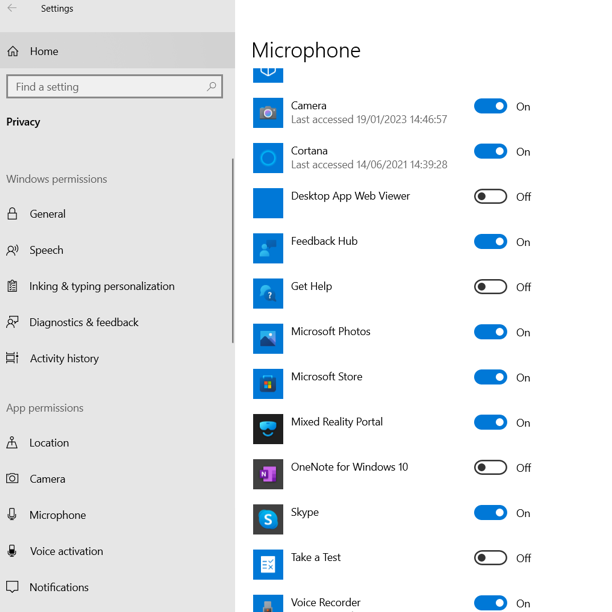This screenshot has width=612, height=612.
Task: Turn on the Take a Test toggle
Action: tap(491, 558)
